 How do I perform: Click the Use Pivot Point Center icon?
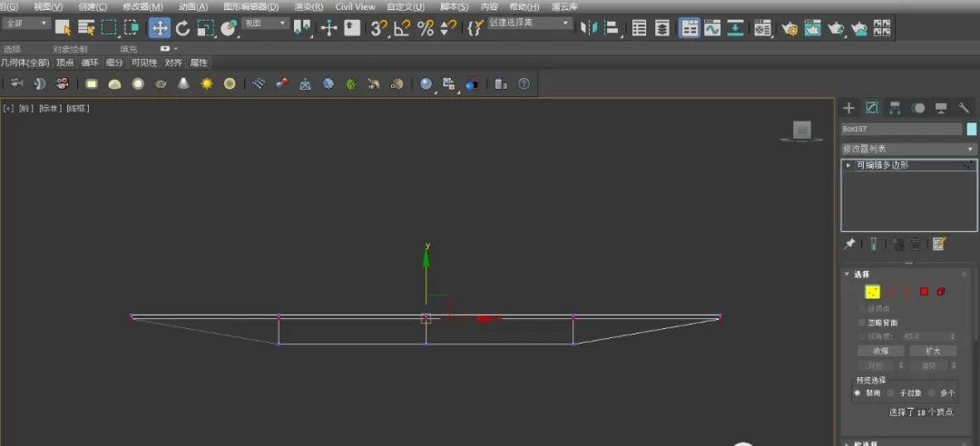pos(302,27)
